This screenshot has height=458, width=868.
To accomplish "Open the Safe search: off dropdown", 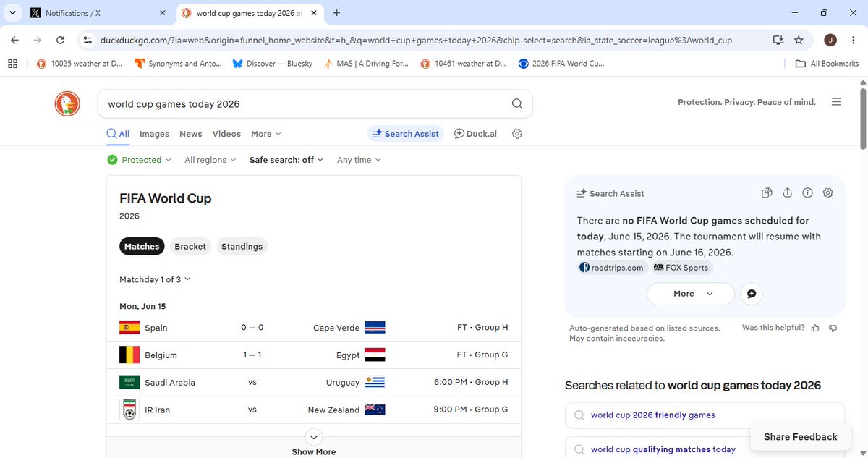I will [x=286, y=160].
